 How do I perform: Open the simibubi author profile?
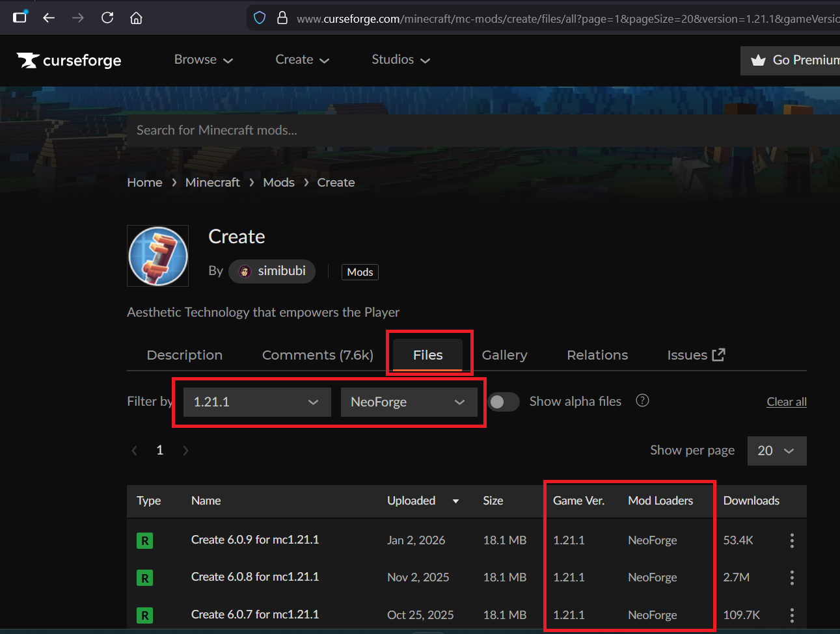click(272, 271)
